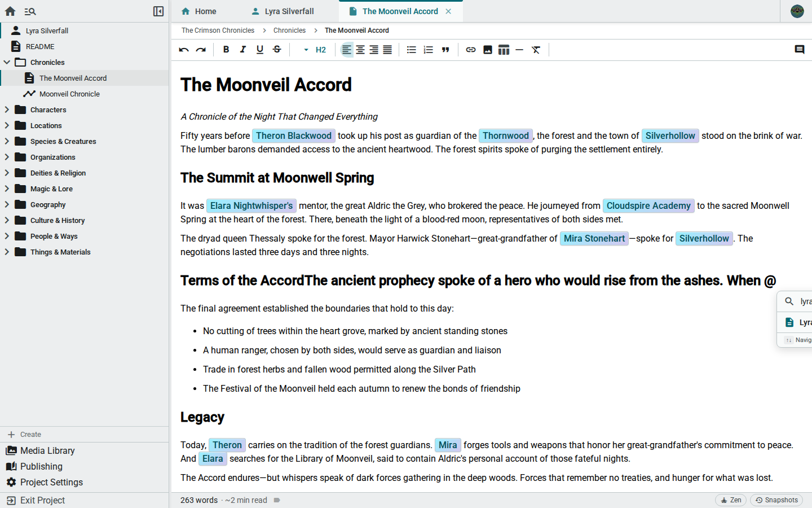The image size is (812, 508).
Task: Open the comments panel icon
Action: (x=800, y=50)
